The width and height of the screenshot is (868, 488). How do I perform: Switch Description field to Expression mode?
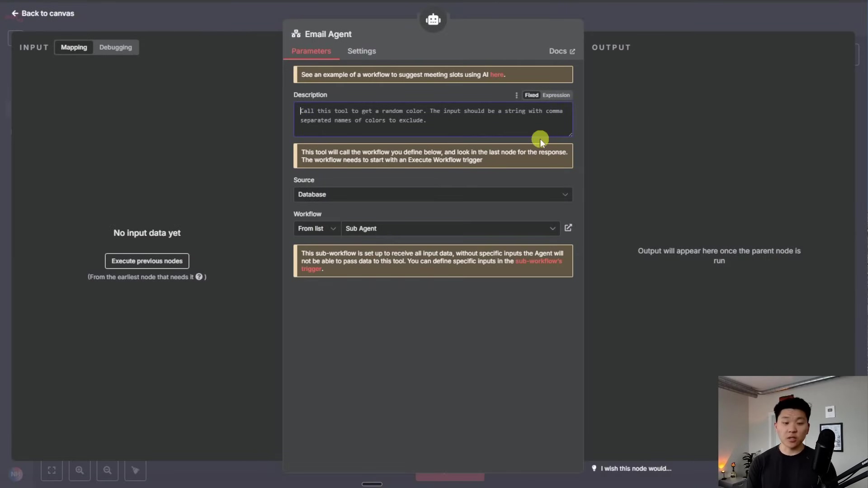pyautogui.click(x=556, y=95)
